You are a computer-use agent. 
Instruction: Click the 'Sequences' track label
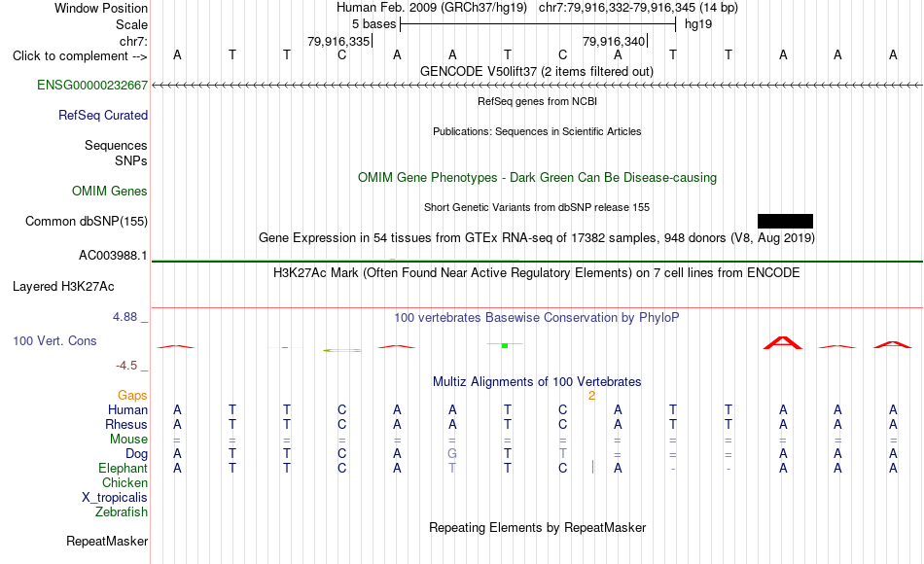(x=116, y=145)
